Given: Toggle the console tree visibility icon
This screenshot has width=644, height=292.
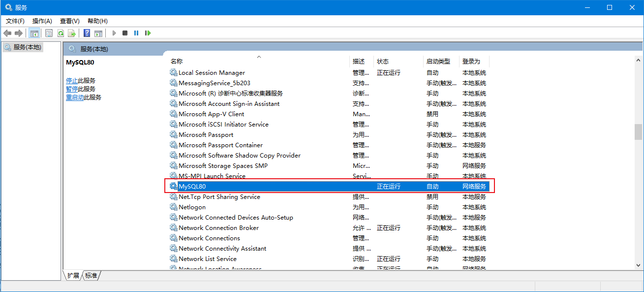Looking at the screenshot, I should pos(34,33).
